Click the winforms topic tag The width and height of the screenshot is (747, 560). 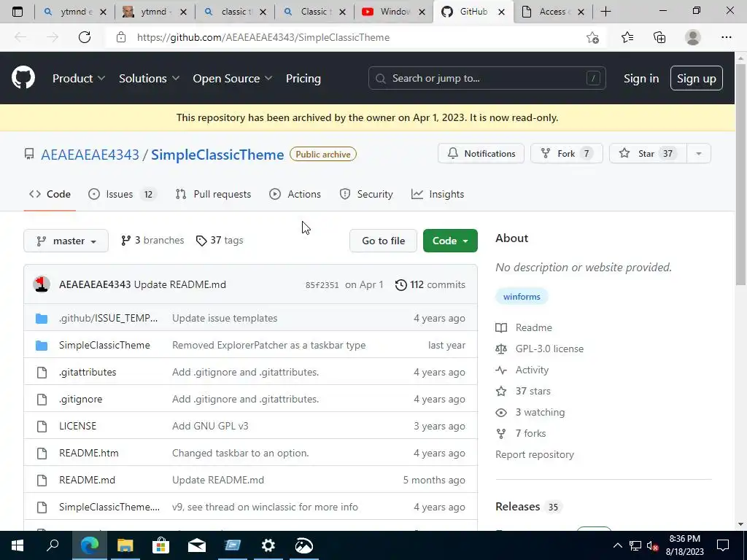[522, 297]
